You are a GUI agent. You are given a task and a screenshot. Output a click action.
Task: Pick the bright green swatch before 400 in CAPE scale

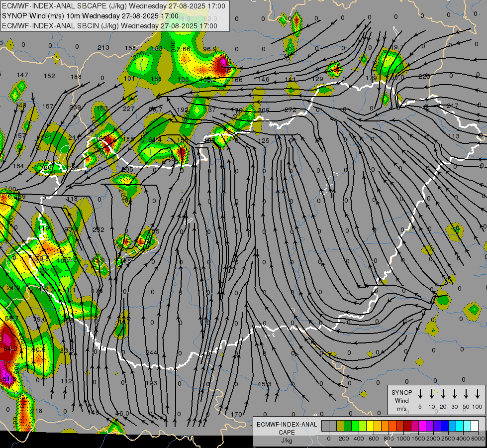pos(355,426)
